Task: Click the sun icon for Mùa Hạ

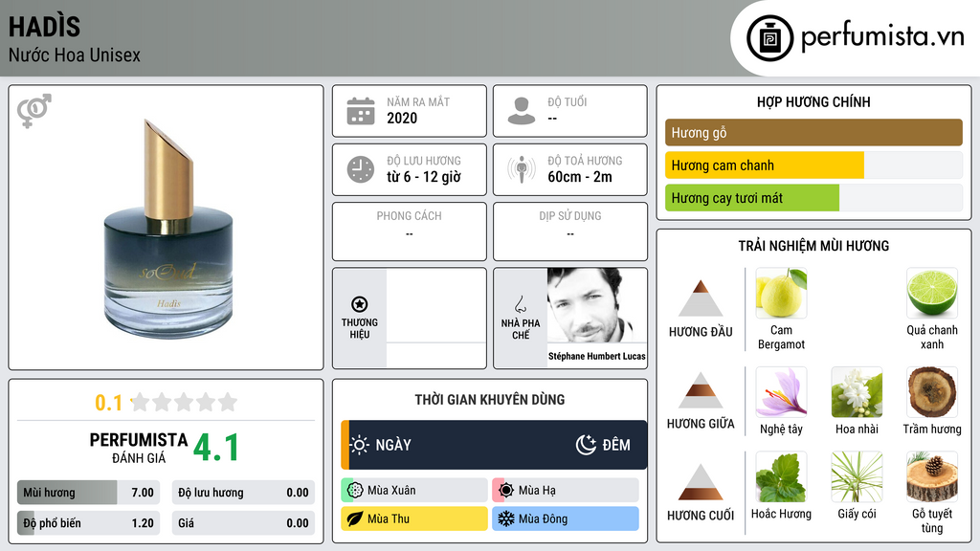Action: (505, 491)
